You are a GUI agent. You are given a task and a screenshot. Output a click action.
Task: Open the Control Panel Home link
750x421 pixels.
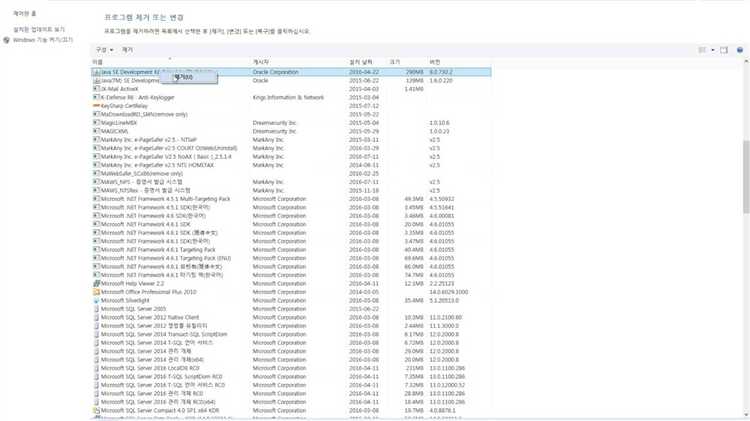(x=24, y=13)
